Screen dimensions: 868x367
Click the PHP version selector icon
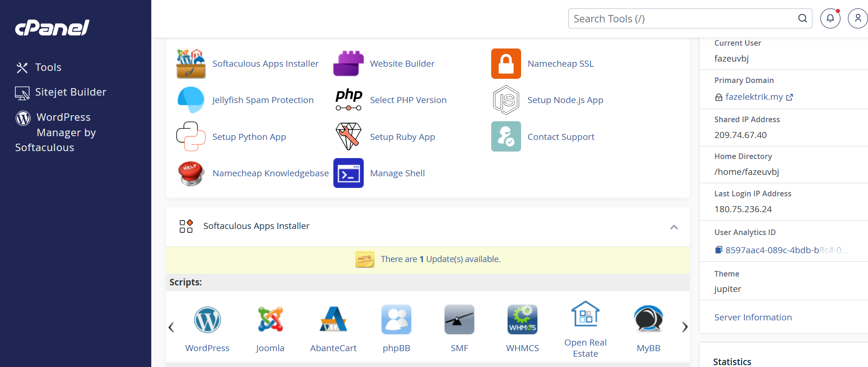348,100
